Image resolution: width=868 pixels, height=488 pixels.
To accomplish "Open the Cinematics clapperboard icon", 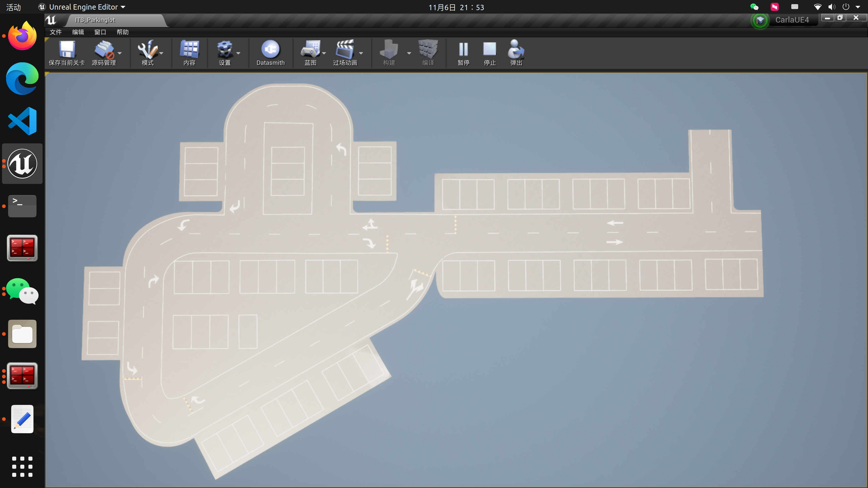I will click(x=345, y=49).
